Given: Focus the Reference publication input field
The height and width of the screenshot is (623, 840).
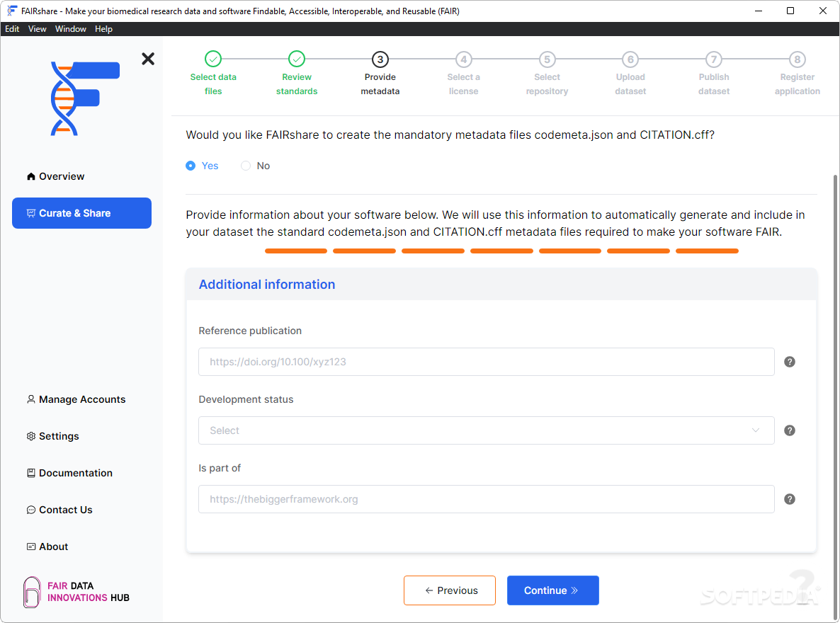Looking at the screenshot, I should coord(487,362).
